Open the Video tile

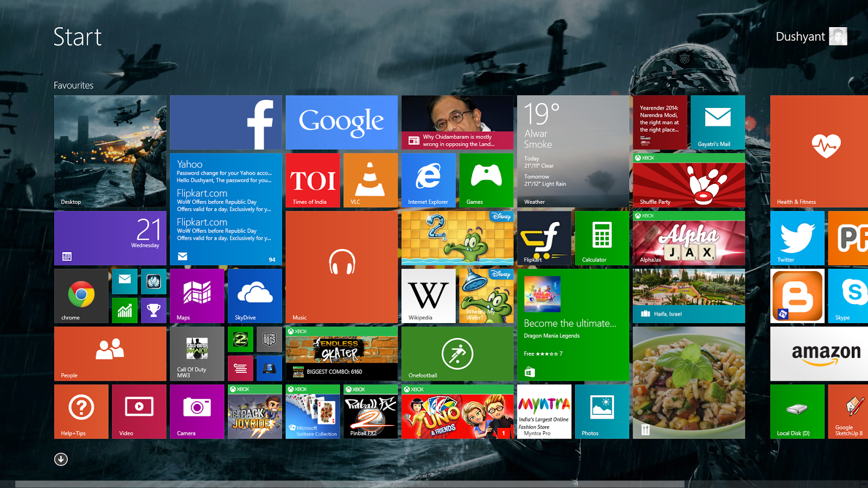coord(139,412)
